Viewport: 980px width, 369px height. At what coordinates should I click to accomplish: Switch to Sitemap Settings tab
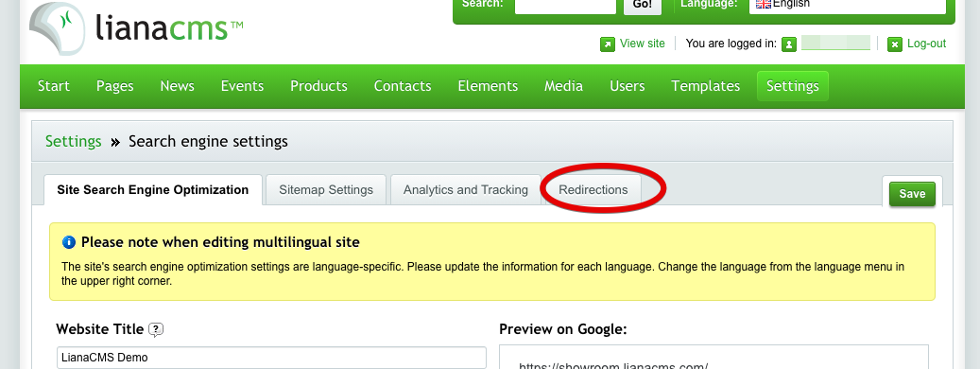[326, 189]
